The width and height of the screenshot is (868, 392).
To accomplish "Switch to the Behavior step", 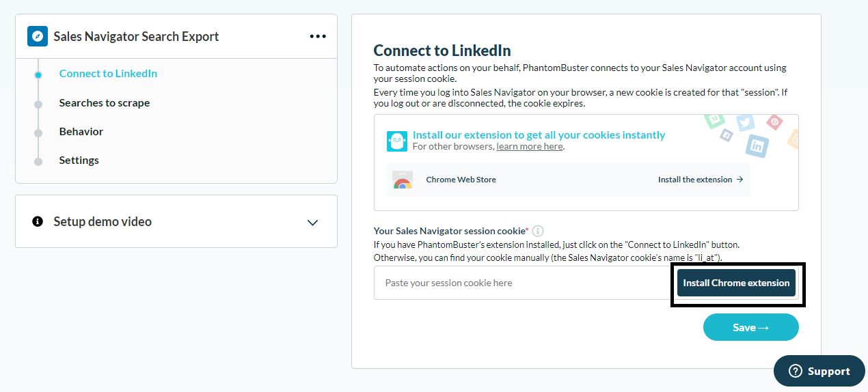I will [81, 132].
